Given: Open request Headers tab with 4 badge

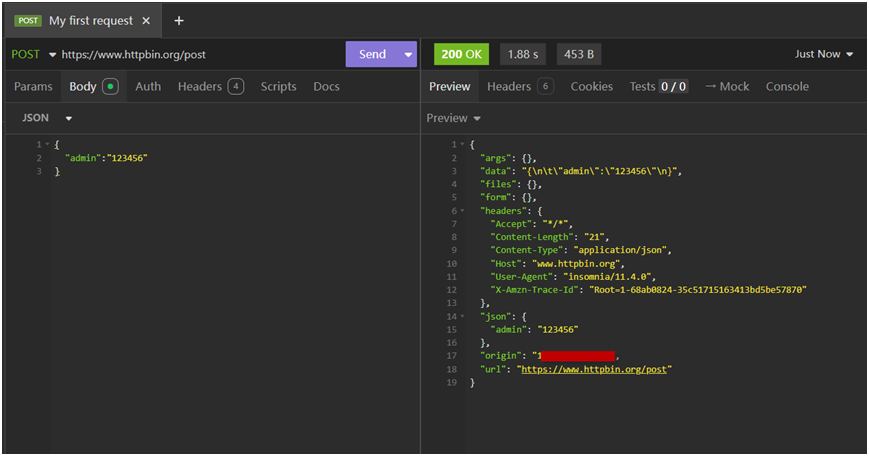Looking at the screenshot, I should [x=211, y=86].
